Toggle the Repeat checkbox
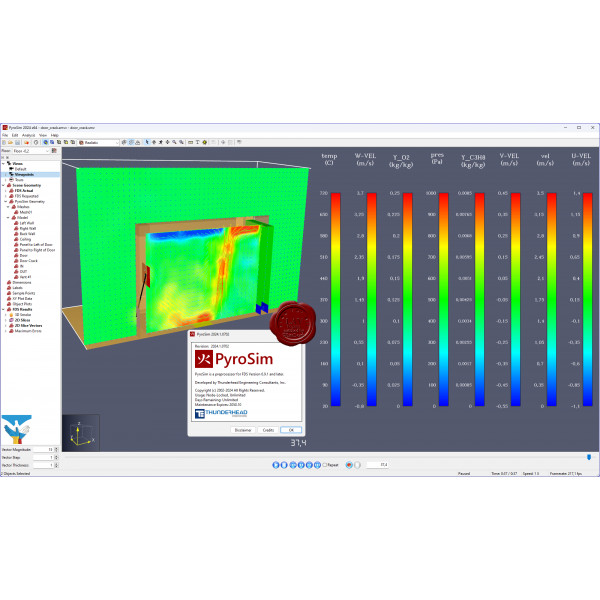Image resolution: width=600 pixels, height=600 pixels. (324, 465)
